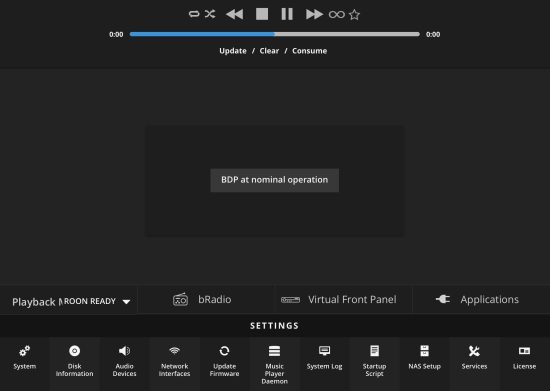The height and width of the screenshot is (391, 550).
Task: Open Music Player Daemon settings icon
Action: [x=274, y=351]
